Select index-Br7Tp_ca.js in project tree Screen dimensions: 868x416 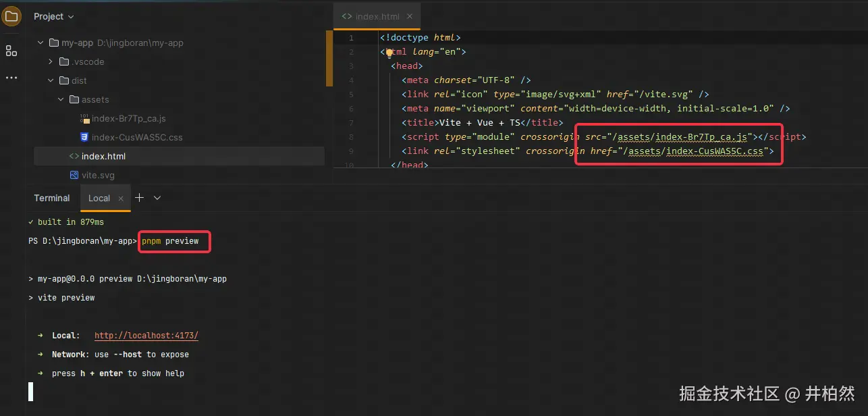(128, 118)
